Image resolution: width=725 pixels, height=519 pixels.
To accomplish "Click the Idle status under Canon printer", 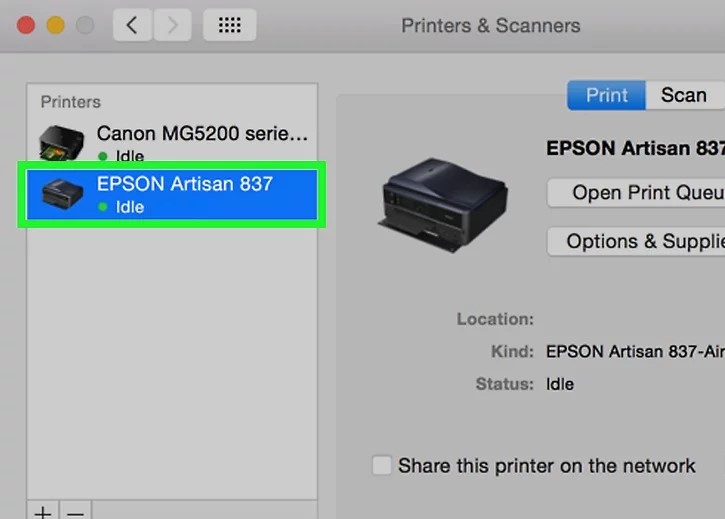I will 129,156.
